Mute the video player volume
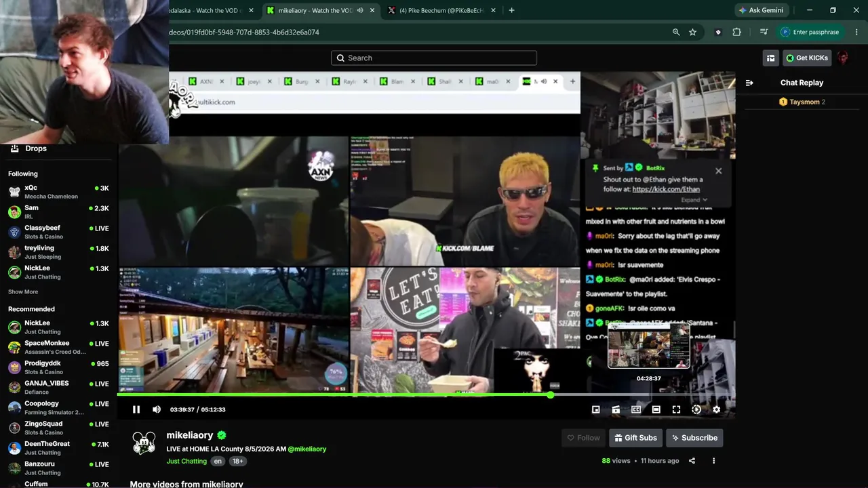The image size is (868, 488). click(x=157, y=409)
